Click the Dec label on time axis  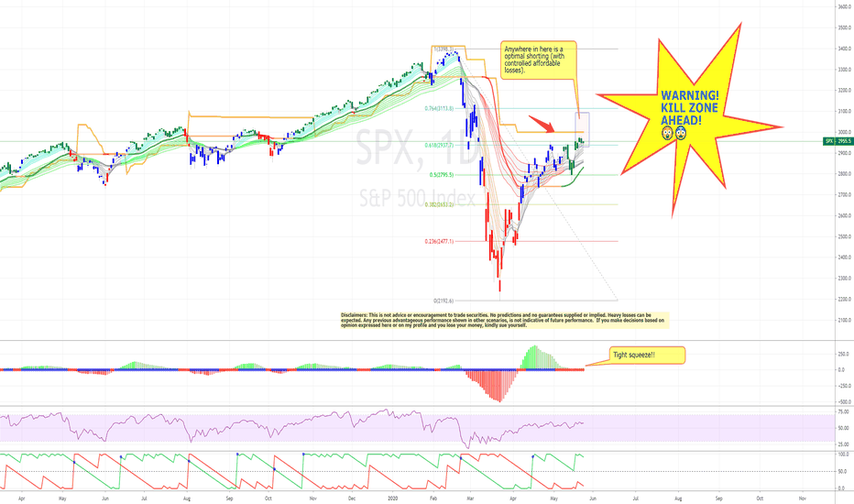352,499
